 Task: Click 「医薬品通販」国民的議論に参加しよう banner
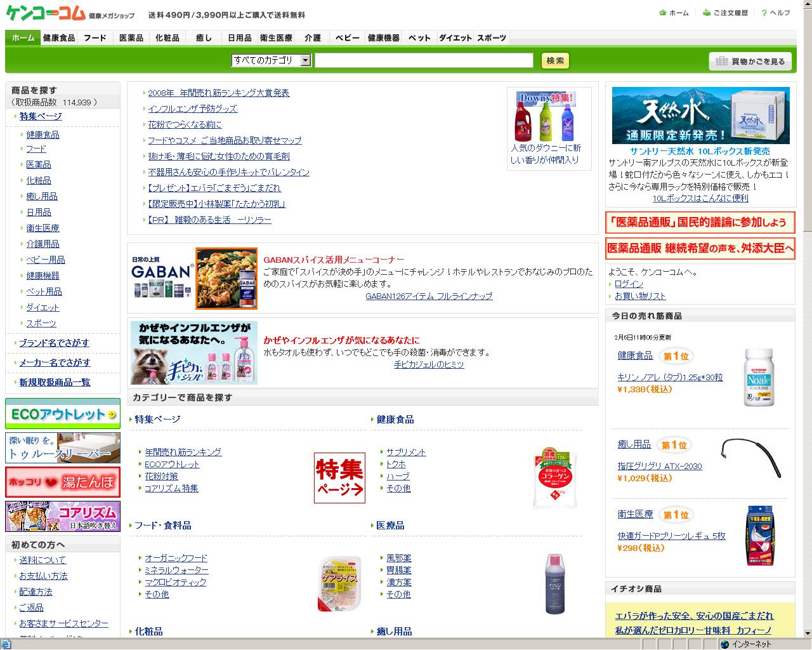tap(700, 222)
